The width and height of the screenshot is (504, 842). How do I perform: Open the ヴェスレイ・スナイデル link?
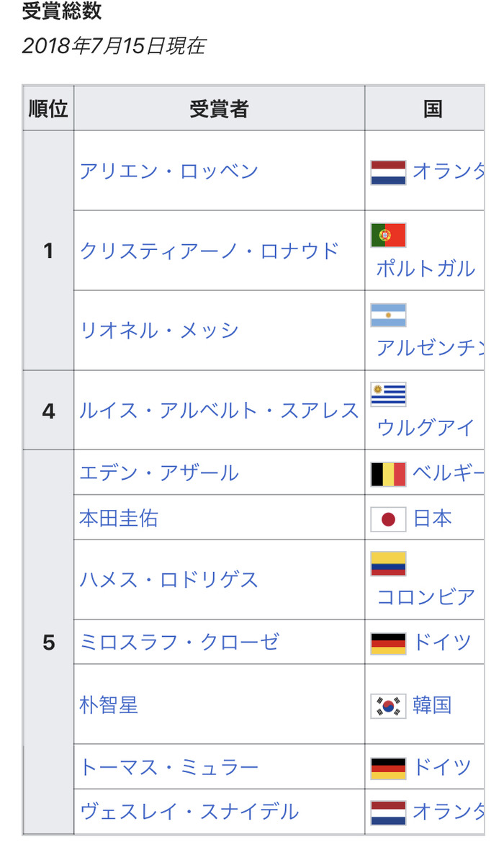[x=189, y=812]
